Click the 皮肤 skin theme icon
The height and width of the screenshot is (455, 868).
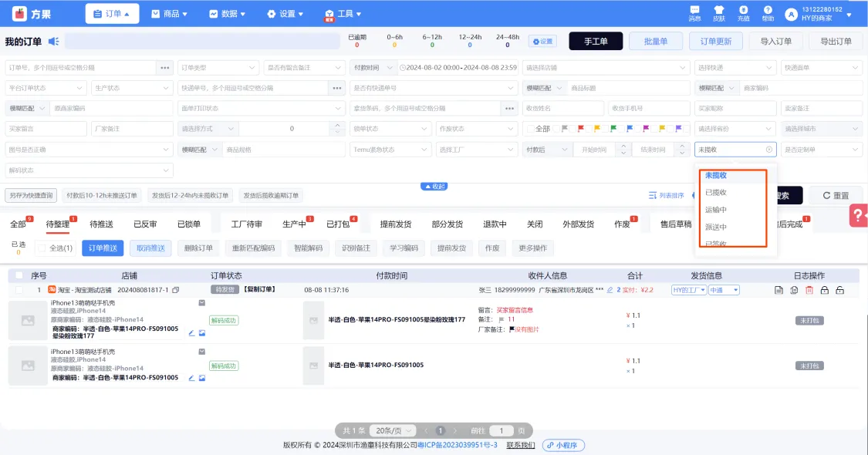tap(719, 12)
